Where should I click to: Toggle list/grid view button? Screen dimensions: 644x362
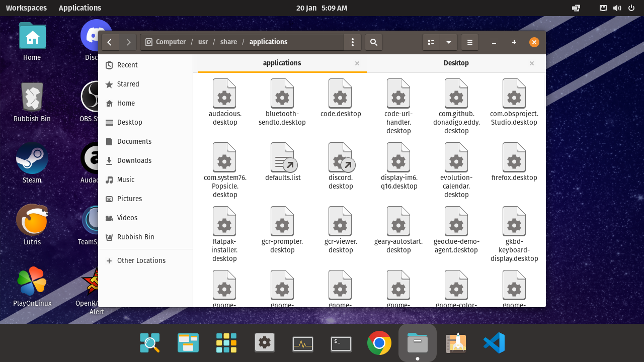point(431,42)
